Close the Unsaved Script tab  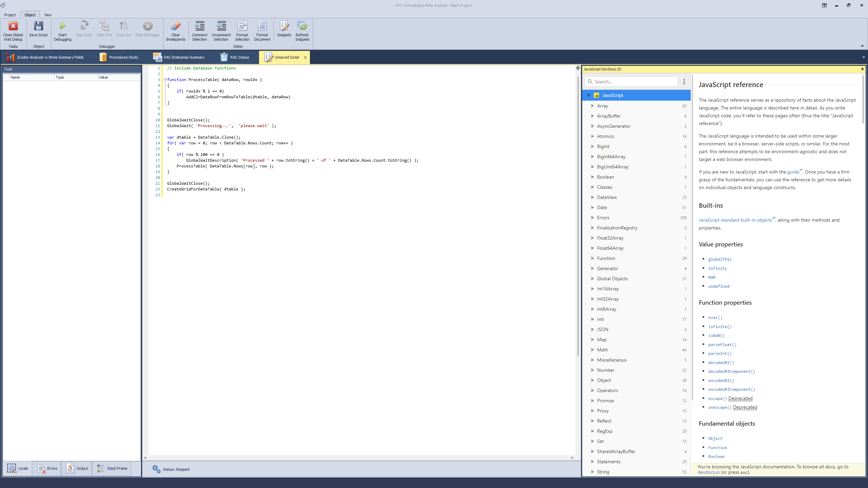click(305, 57)
